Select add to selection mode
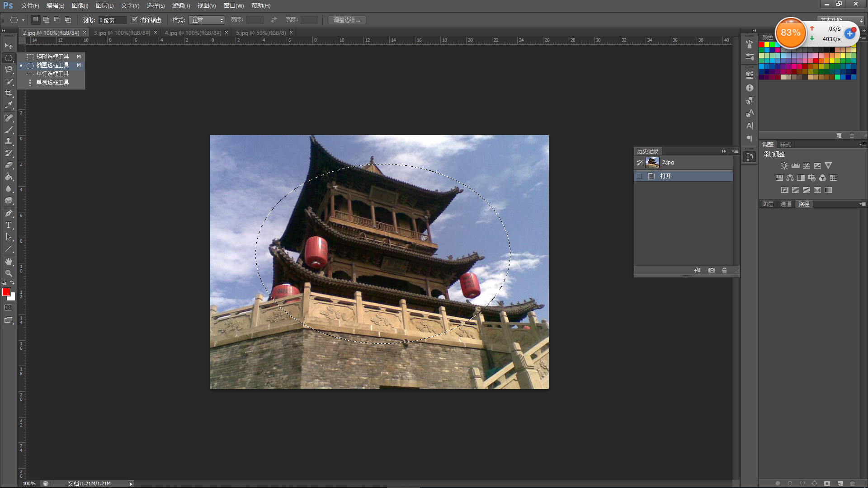 point(46,20)
